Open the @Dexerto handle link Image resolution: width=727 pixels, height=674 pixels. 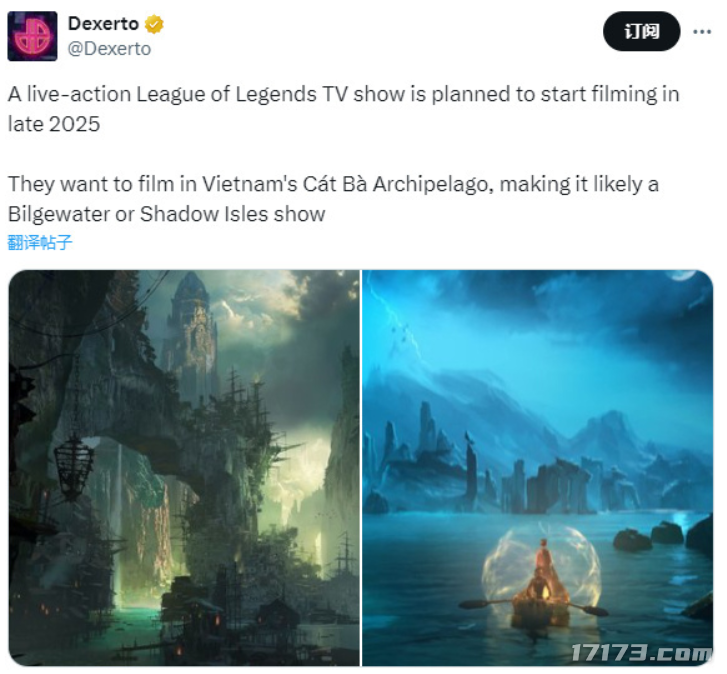pyautogui.click(x=109, y=49)
